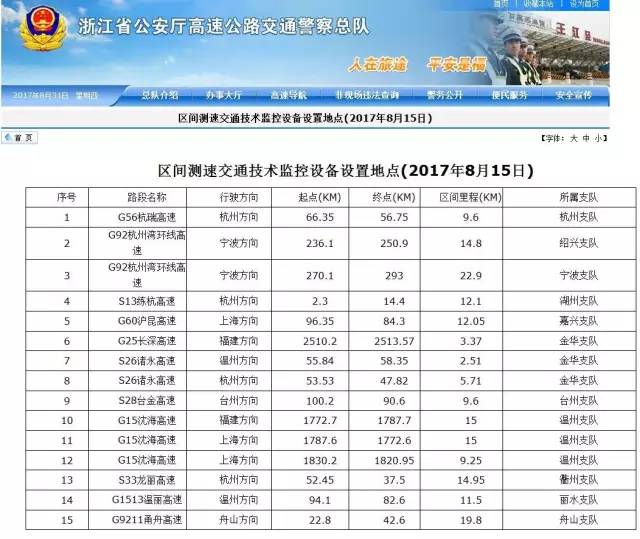Select the G25长深高速 cell
The width and height of the screenshot is (640, 539).
click(x=137, y=341)
